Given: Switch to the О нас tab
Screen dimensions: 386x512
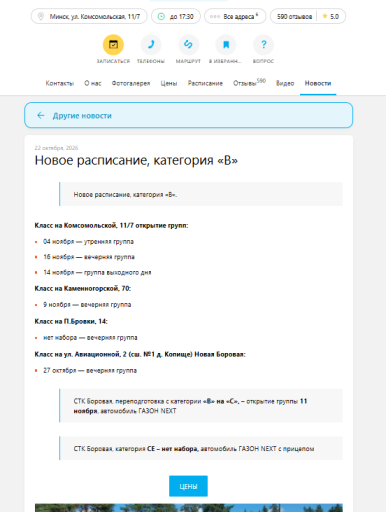Looking at the screenshot, I should (93, 83).
